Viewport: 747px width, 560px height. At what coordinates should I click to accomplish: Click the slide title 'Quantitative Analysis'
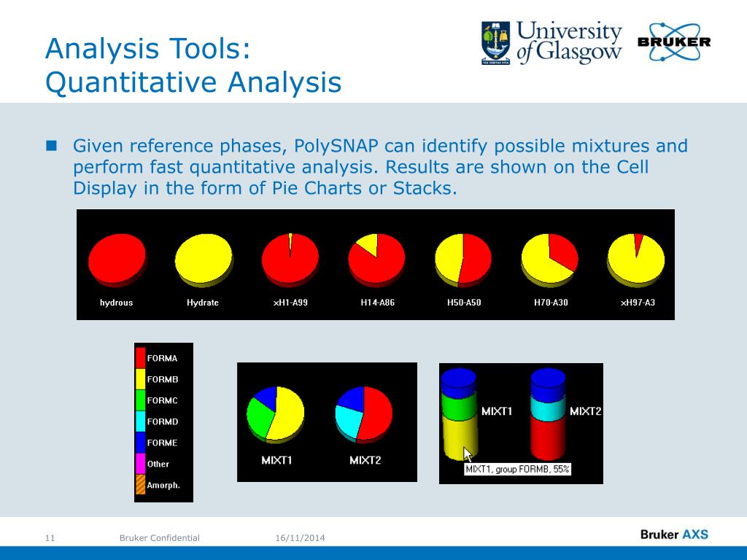pyautogui.click(x=193, y=82)
